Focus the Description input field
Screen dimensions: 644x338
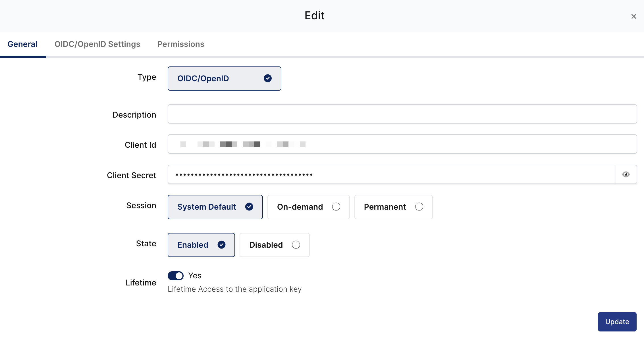coord(402,114)
